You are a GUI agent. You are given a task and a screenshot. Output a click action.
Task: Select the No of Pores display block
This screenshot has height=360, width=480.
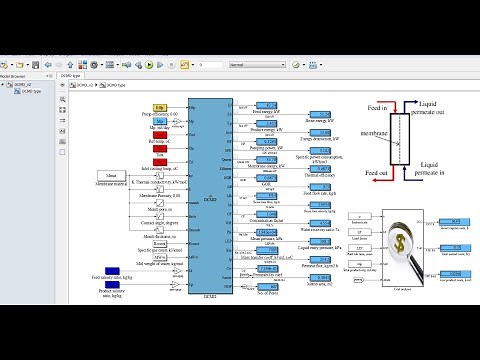pyautogui.click(x=268, y=286)
